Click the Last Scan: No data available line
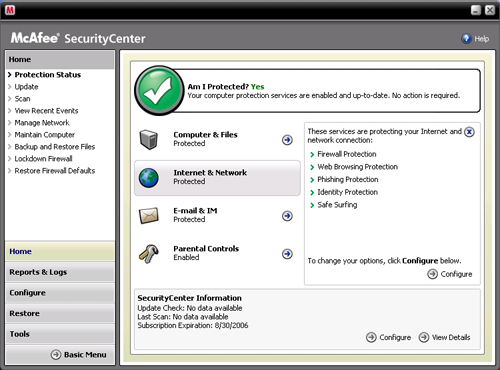The image size is (500, 370). 183,317
